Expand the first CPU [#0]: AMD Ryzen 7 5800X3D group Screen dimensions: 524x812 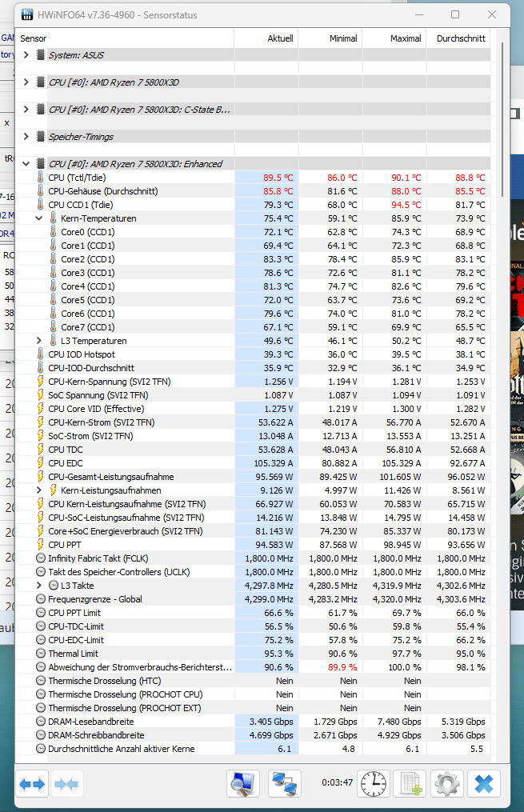[x=26, y=82]
